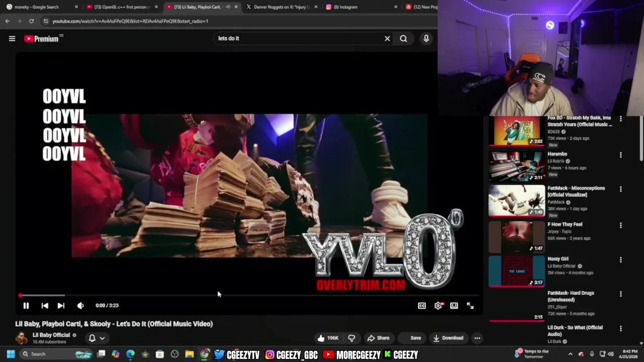Open options menu for FattMack- Hard Drugs

621,294
